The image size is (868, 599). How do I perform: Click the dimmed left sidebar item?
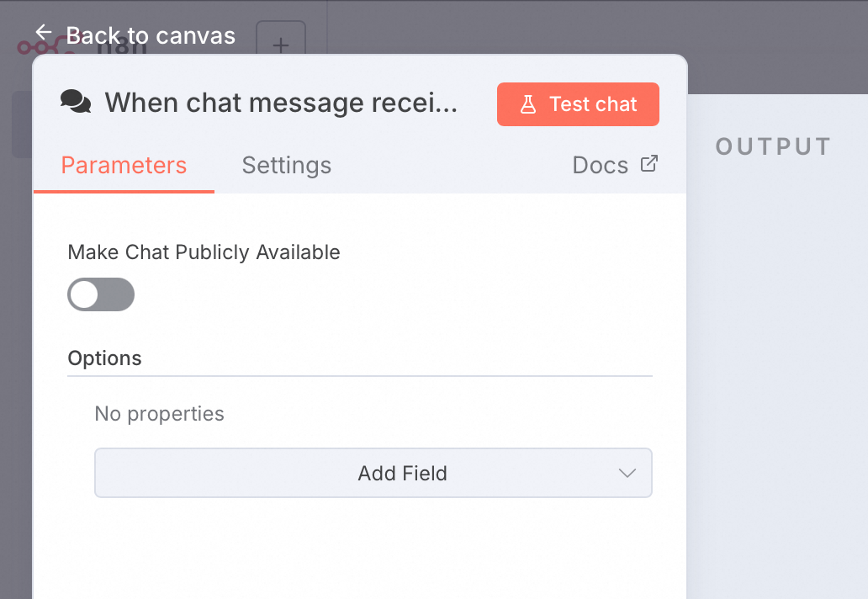coord(22,125)
